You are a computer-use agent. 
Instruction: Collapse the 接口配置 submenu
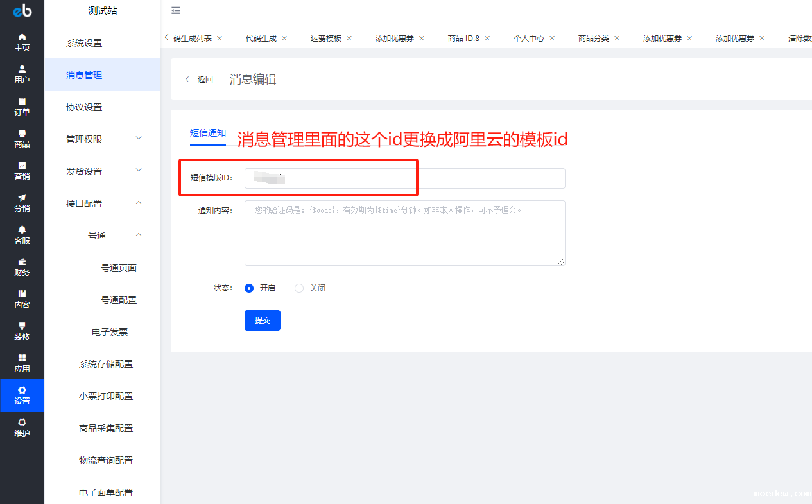point(103,204)
